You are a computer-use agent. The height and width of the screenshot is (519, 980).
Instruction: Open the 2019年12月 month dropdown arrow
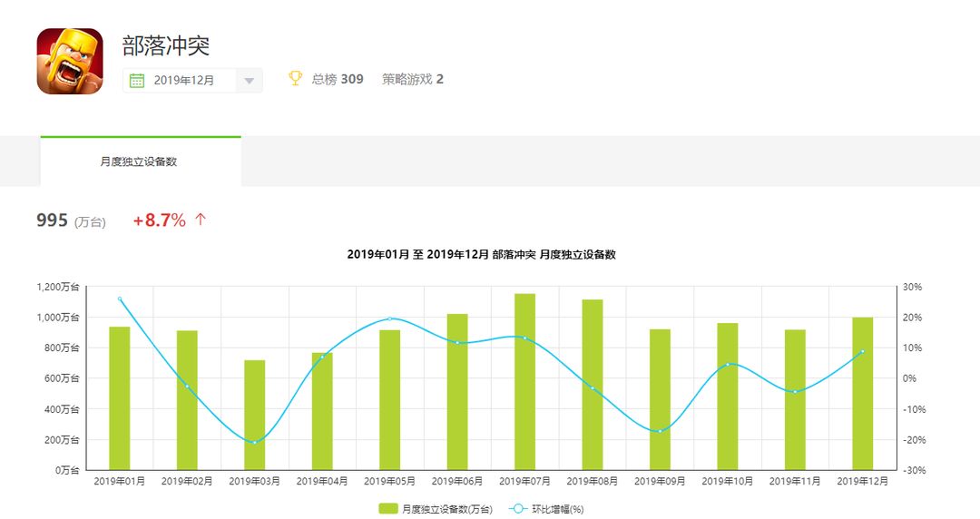[x=249, y=81]
